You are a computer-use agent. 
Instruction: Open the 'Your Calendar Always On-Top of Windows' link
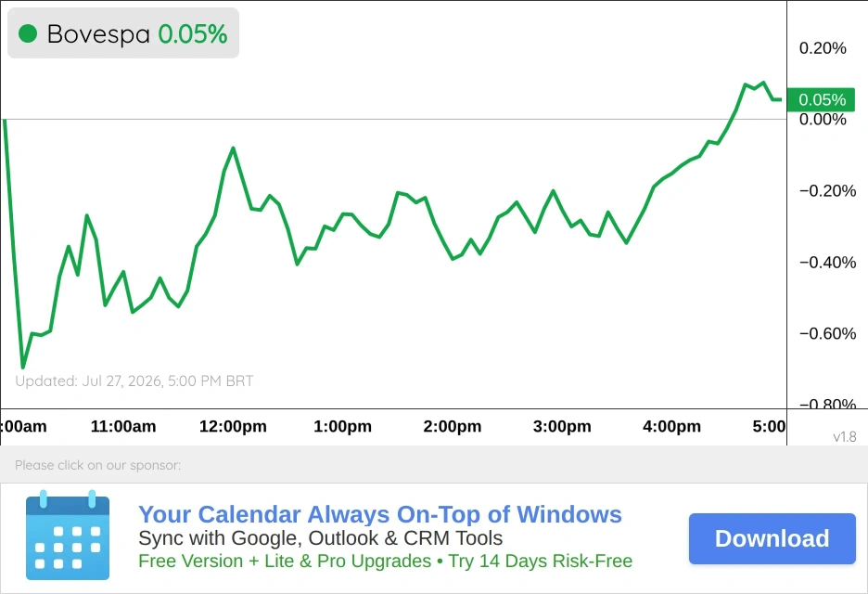pos(380,514)
